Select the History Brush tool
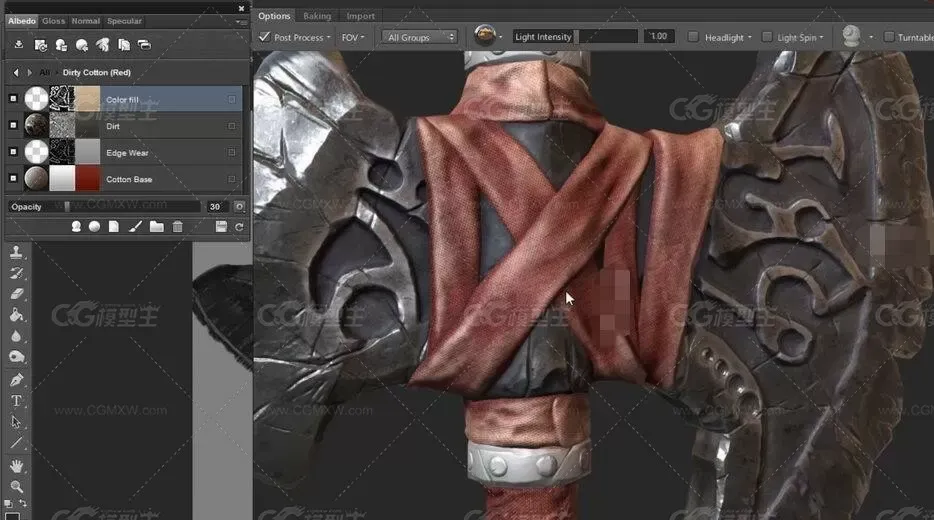Screen dimensions: 934x520 pyautogui.click(x=16, y=273)
